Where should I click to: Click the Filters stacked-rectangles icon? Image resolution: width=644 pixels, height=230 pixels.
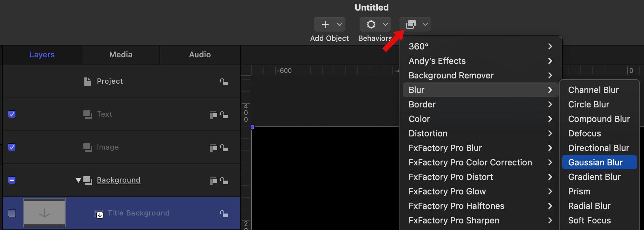coord(411,24)
